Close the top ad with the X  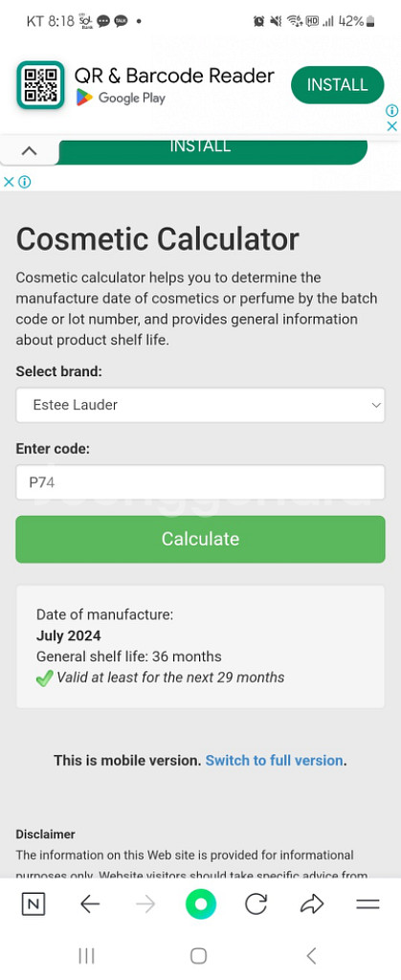click(x=391, y=126)
